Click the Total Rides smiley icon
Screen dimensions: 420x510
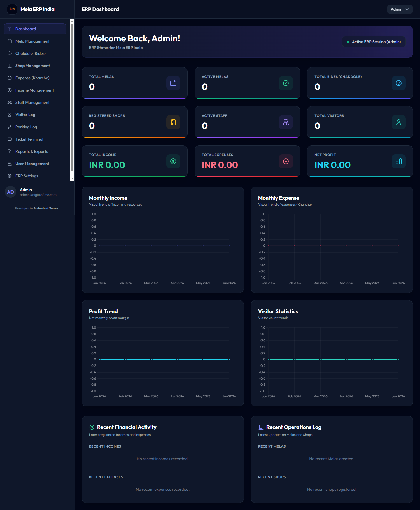click(x=399, y=83)
